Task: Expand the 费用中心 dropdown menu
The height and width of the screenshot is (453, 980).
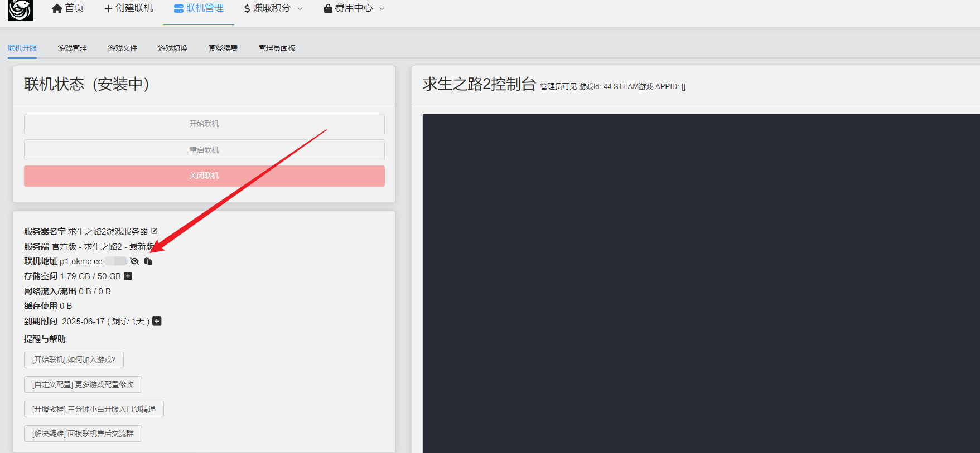Action: [x=354, y=8]
